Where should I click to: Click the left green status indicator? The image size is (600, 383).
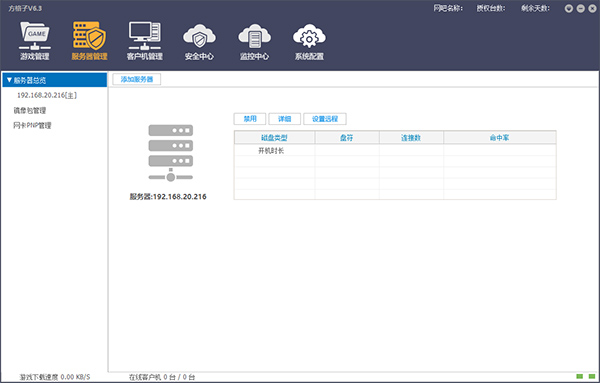[580, 376]
